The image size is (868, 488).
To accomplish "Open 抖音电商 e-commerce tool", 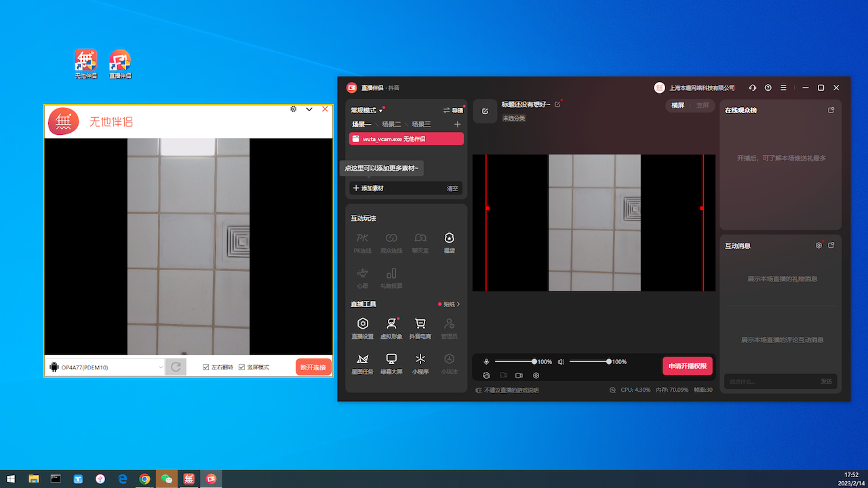I will pyautogui.click(x=420, y=328).
